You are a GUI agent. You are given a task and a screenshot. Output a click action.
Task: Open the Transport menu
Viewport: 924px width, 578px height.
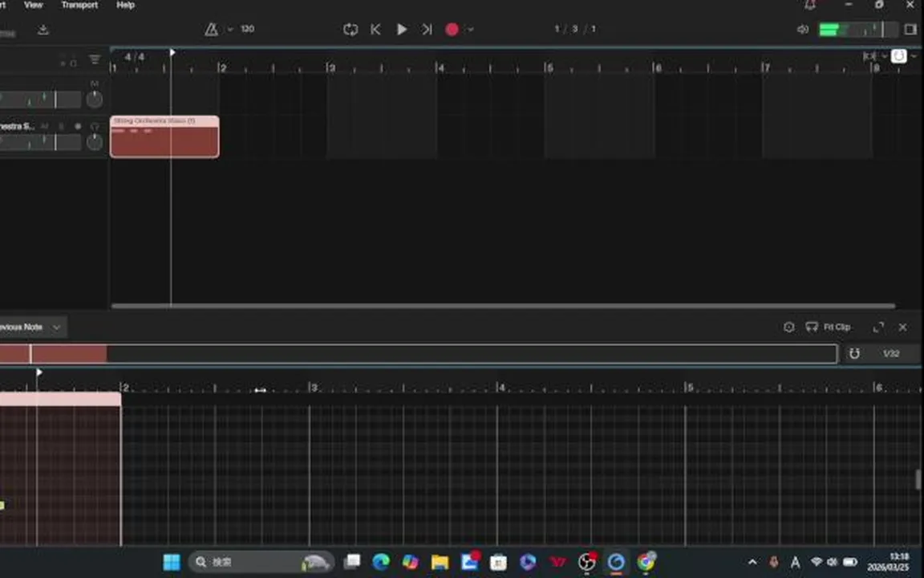pos(79,5)
